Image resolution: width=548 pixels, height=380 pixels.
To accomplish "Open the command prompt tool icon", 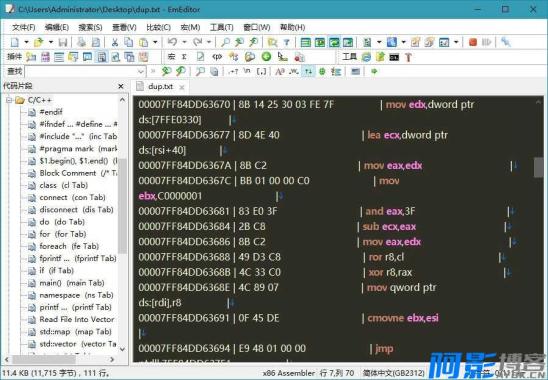I will click(394, 57).
